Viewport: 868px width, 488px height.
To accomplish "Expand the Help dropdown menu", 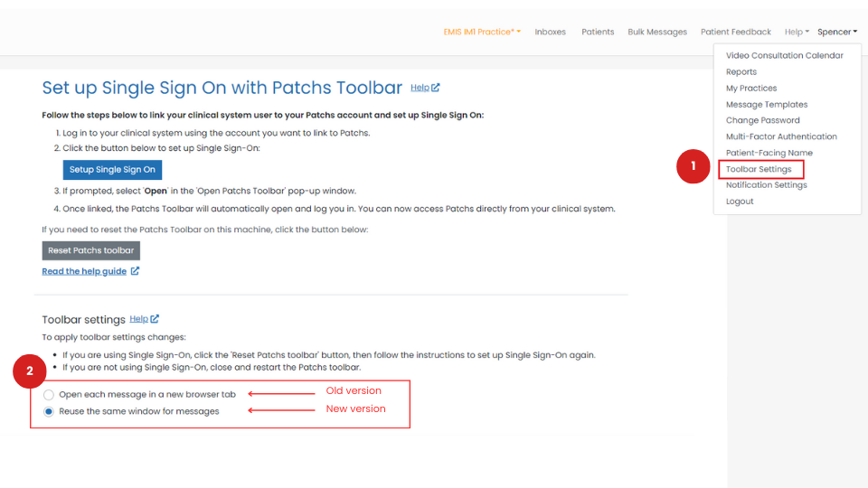I will pyautogui.click(x=797, y=33).
